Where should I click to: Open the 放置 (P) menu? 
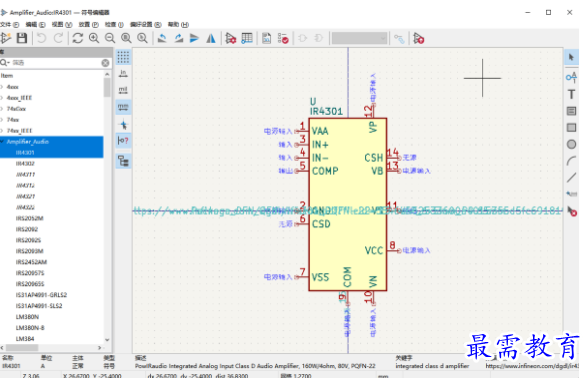point(88,24)
